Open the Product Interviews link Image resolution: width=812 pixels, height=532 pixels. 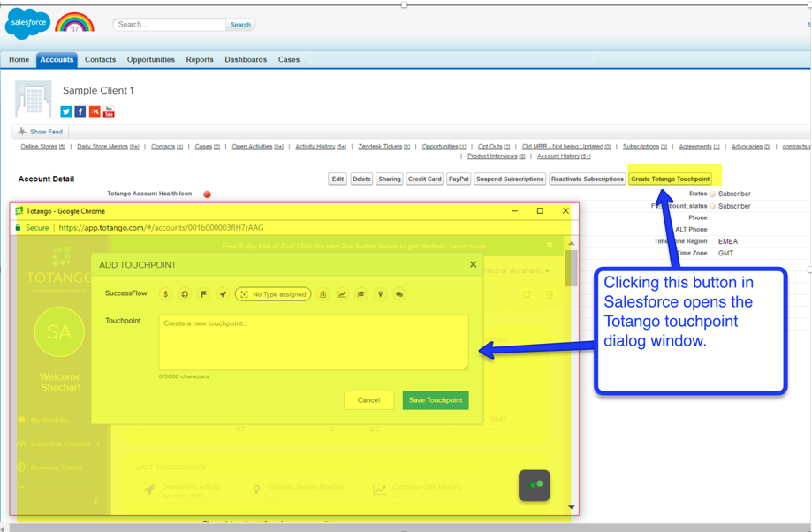click(x=496, y=156)
